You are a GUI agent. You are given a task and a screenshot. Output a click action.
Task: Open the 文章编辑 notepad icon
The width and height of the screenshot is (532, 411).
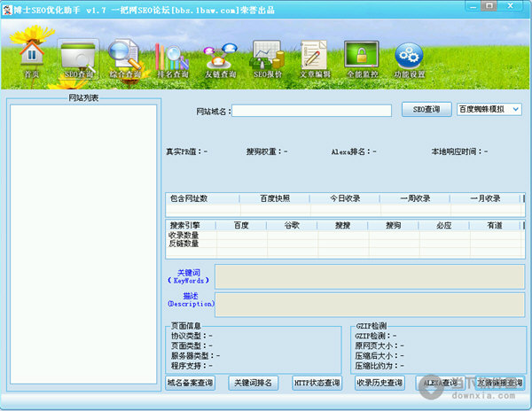point(315,59)
